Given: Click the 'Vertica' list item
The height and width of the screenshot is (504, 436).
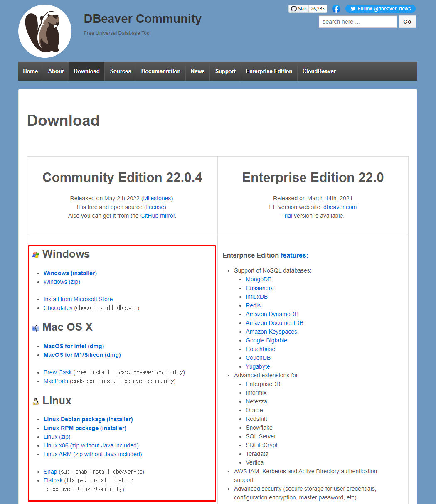Looking at the screenshot, I should [255, 462].
